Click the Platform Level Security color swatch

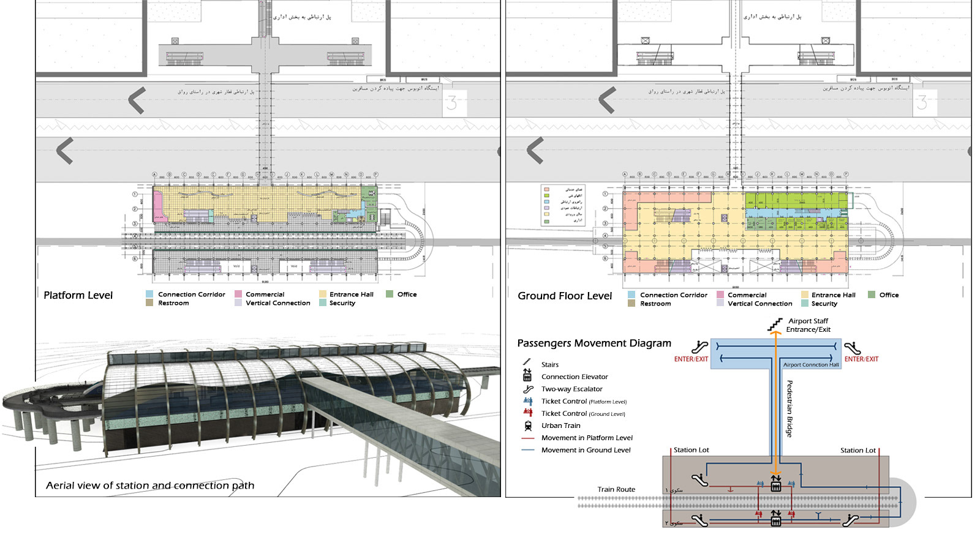point(323,302)
